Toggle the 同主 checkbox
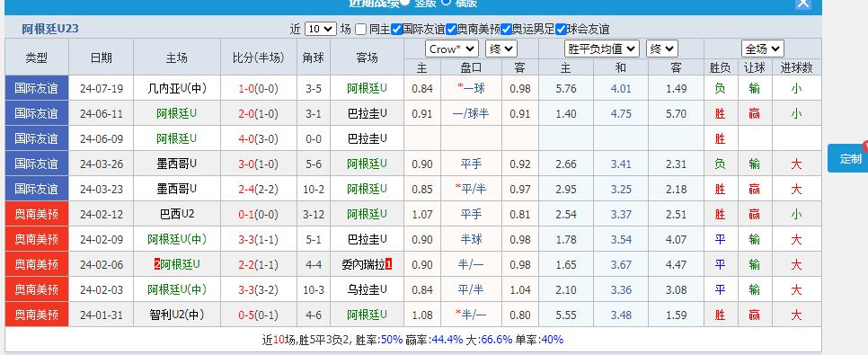This screenshot has height=355, width=868. pyautogui.click(x=360, y=30)
